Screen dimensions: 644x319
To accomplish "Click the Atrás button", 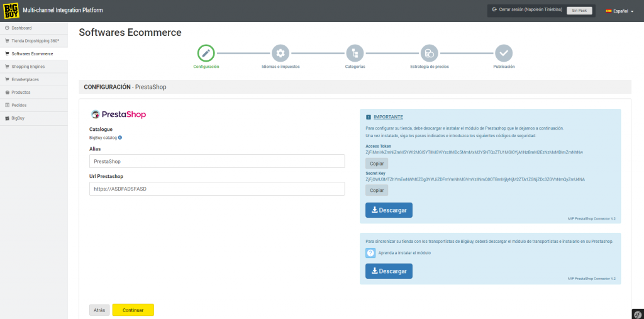I will coord(99,310).
